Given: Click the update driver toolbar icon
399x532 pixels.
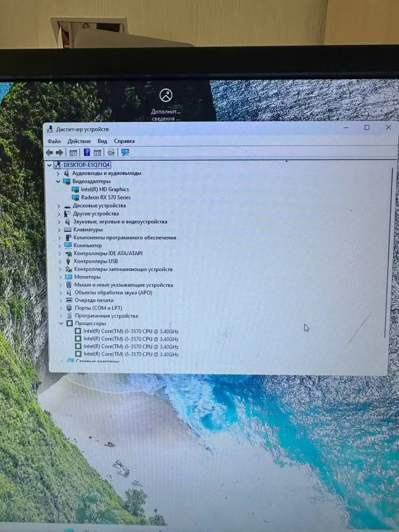Looking at the screenshot, I should tap(111, 153).
